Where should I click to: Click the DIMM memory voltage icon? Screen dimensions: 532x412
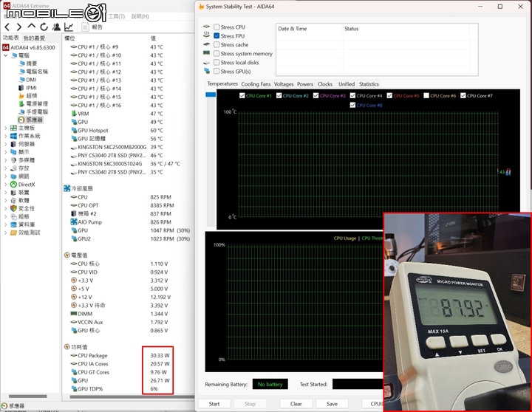(74, 314)
